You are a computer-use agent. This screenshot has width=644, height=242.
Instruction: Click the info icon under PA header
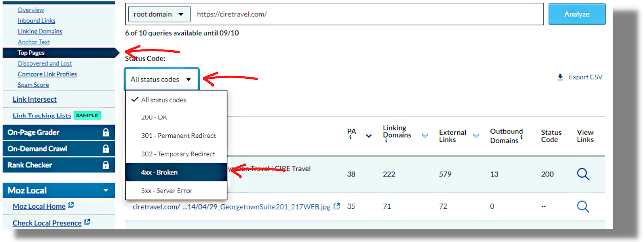pos(350,137)
